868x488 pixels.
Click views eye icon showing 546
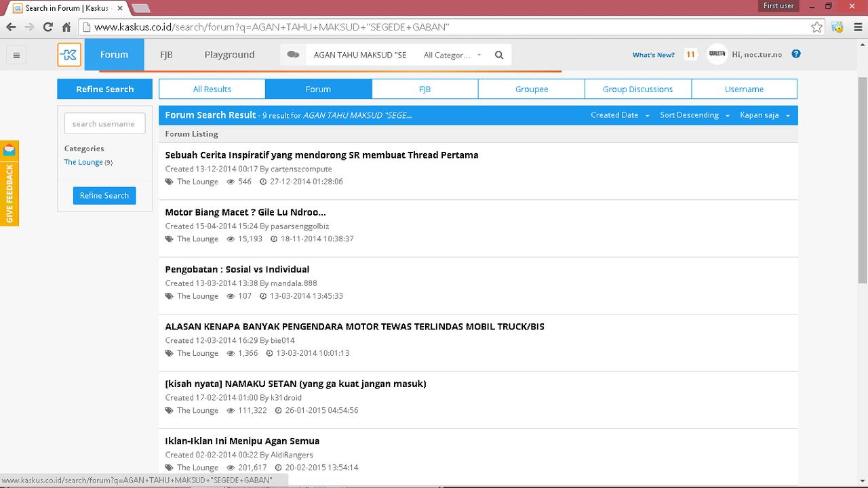pos(231,182)
